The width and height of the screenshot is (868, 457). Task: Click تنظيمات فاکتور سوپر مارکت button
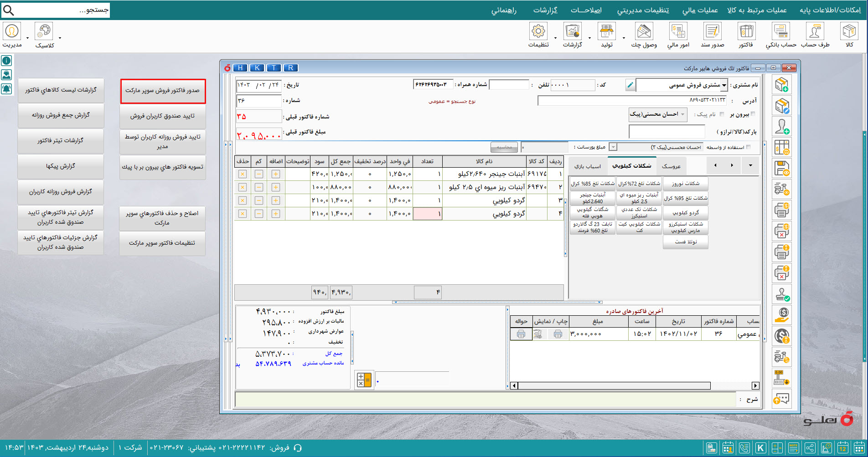[162, 243]
